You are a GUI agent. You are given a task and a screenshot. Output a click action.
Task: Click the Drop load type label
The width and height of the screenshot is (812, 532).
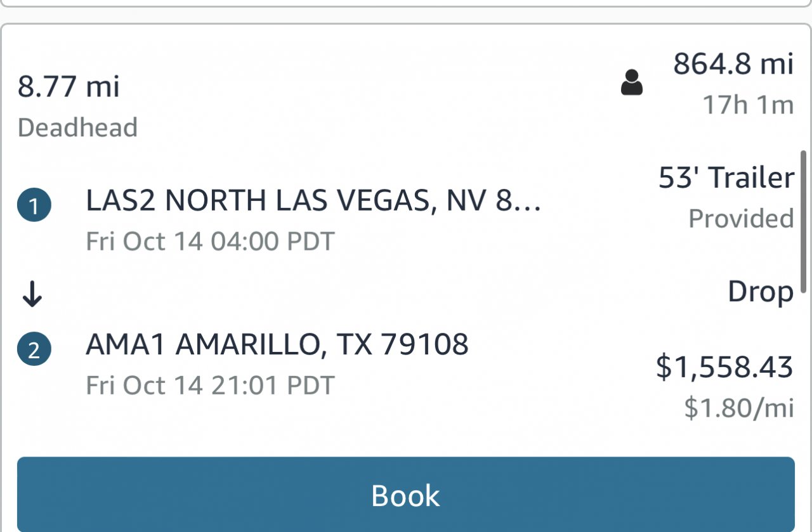pos(760,292)
